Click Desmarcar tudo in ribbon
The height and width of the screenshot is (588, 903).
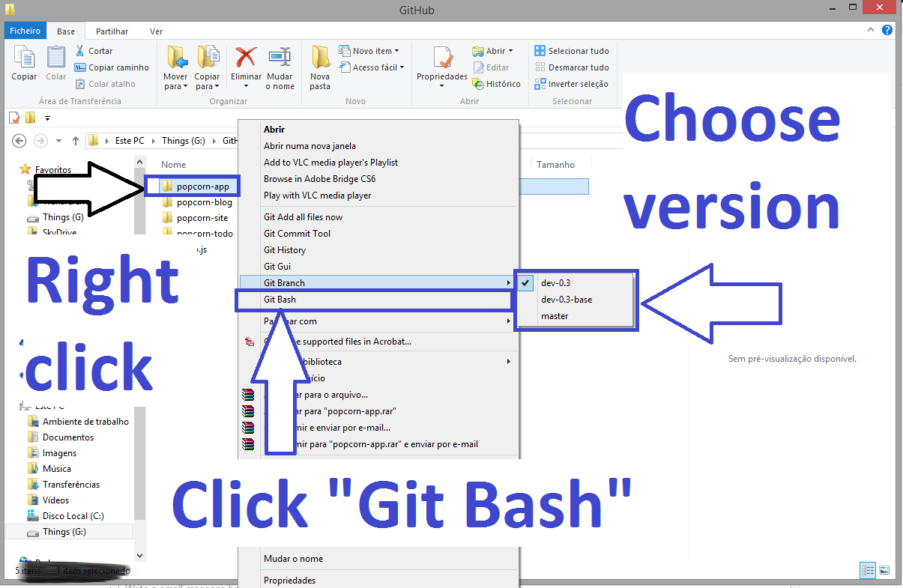click(x=572, y=67)
